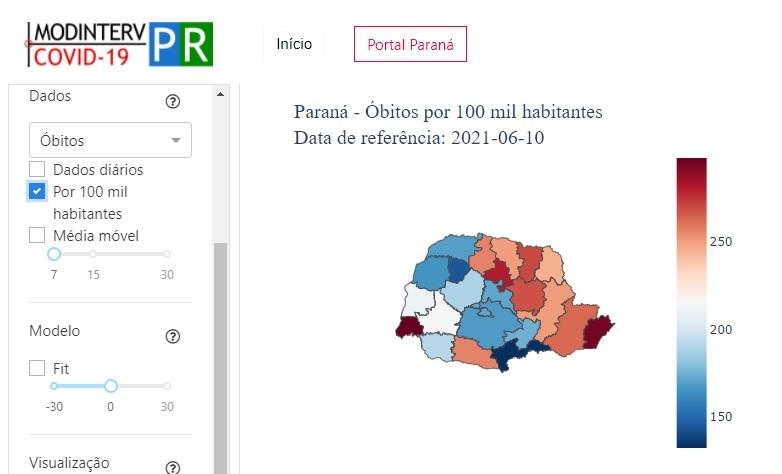Image resolution: width=782 pixels, height=474 pixels.
Task: Set moving average slider to 30 mark
Action: [x=167, y=254]
